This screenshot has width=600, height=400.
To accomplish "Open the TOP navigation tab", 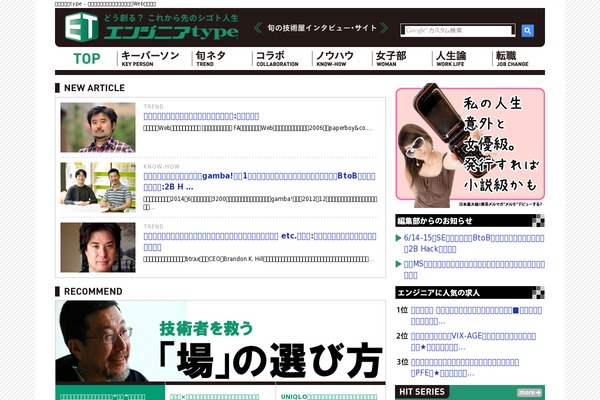I will (x=86, y=59).
